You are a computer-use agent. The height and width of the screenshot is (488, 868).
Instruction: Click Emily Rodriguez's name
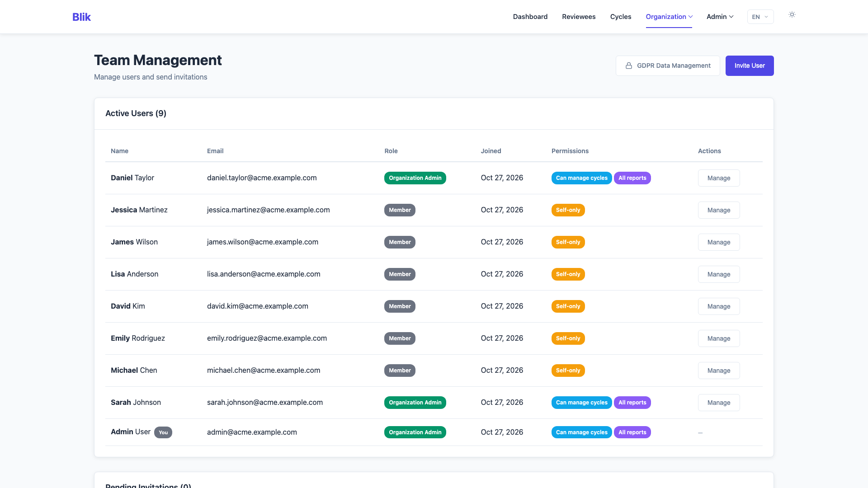pyautogui.click(x=137, y=338)
